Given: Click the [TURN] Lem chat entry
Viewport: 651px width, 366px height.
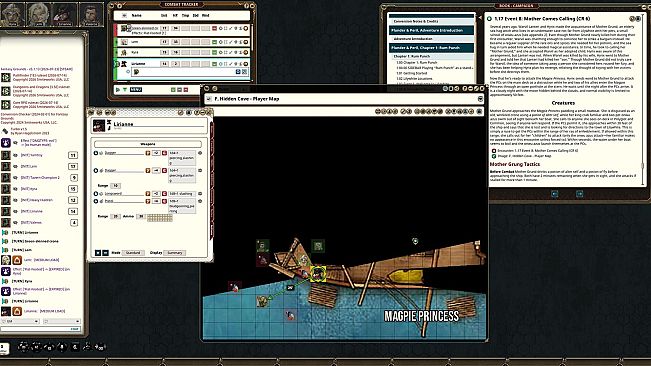Looking at the screenshot, I should coord(21,250).
